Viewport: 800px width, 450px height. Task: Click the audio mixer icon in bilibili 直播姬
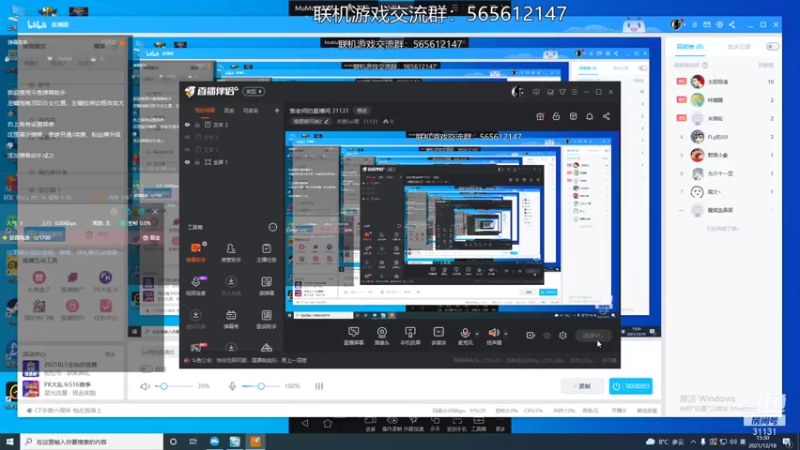pyautogui.click(x=319, y=386)
